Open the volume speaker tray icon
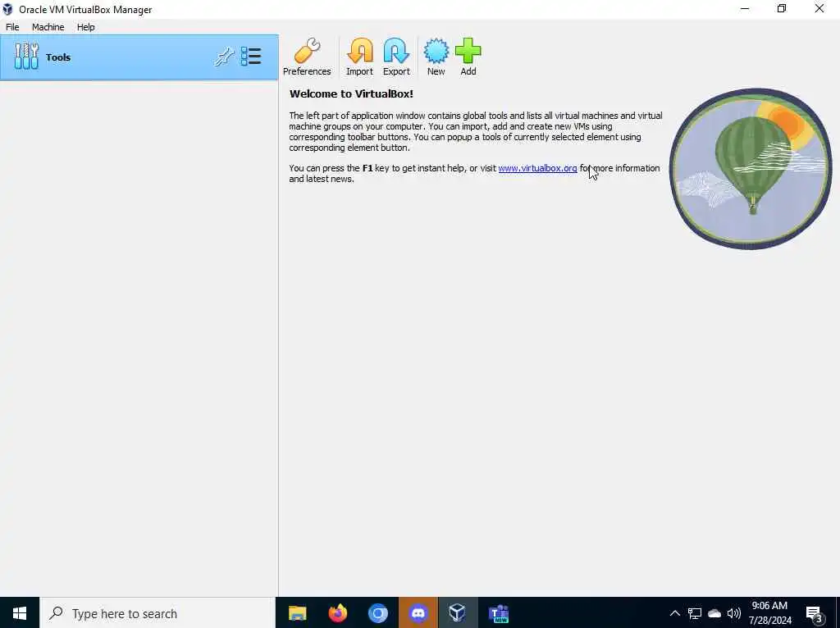This screenshot has height=628, width=840. pos(734,613)
